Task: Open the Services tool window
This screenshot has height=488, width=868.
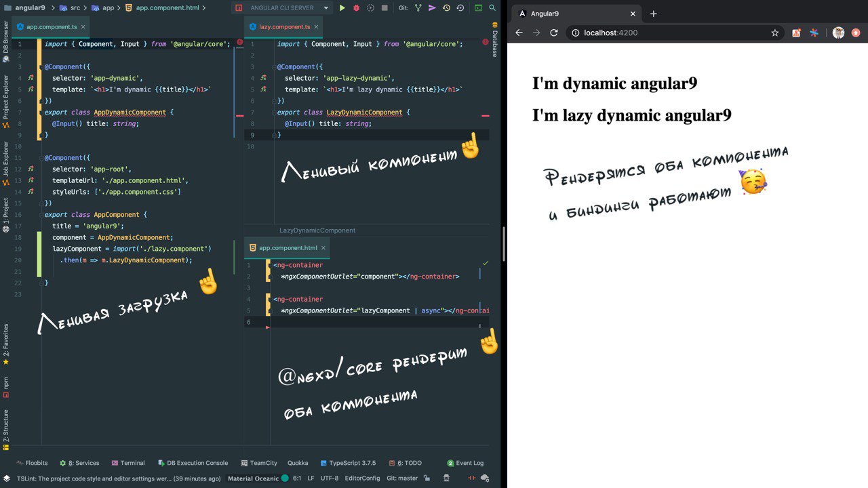Action: coord(79,463)
